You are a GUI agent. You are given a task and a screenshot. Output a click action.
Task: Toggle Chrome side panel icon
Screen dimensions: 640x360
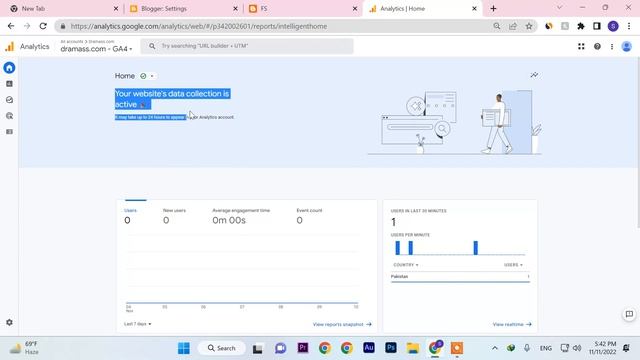click(x=597, y=26)
